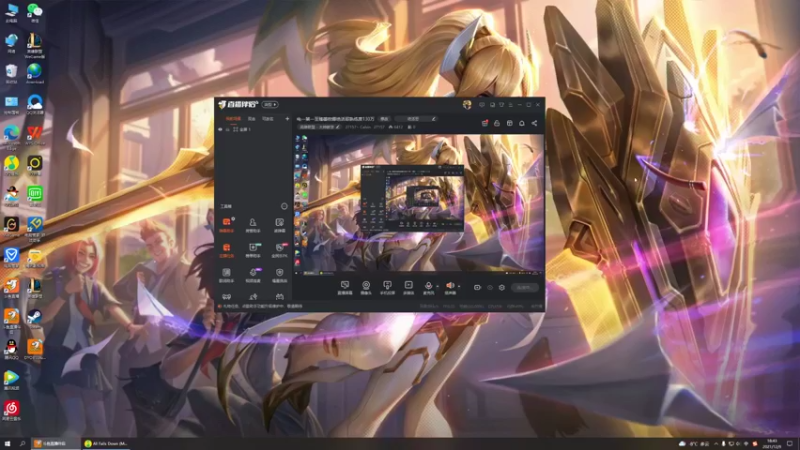The width and height of the screenshot is (800, 450).
Task: Click the circle icon beside toolbox header
Action: 284,206
